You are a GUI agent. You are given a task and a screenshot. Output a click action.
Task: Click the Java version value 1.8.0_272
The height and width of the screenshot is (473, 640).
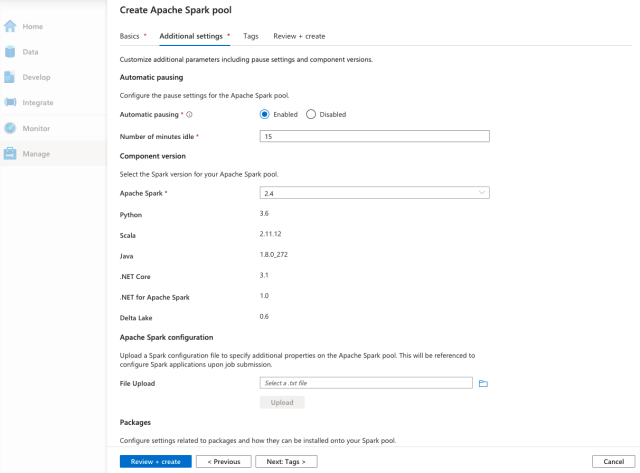pyautogui.click(x=273, y=254)
